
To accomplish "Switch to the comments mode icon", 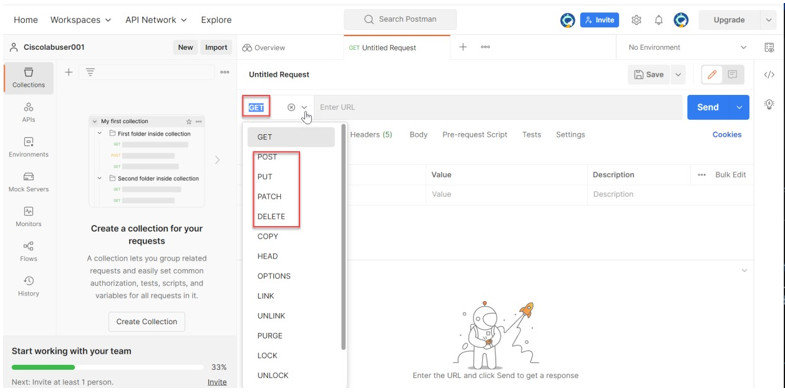I will (x=732, y=75).
